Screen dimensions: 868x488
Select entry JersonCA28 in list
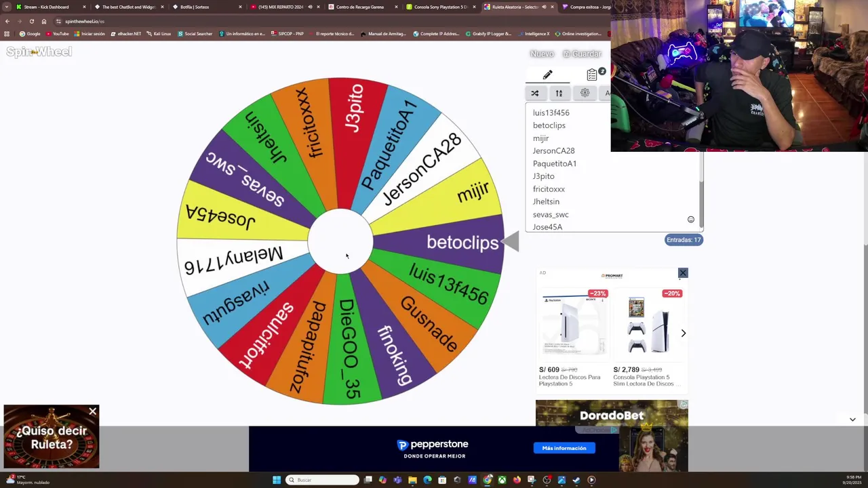tap(553, 150)
